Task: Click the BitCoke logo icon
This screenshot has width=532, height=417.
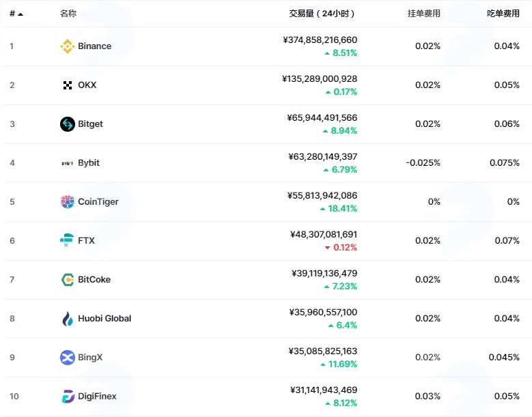Action: coord(68,280)
